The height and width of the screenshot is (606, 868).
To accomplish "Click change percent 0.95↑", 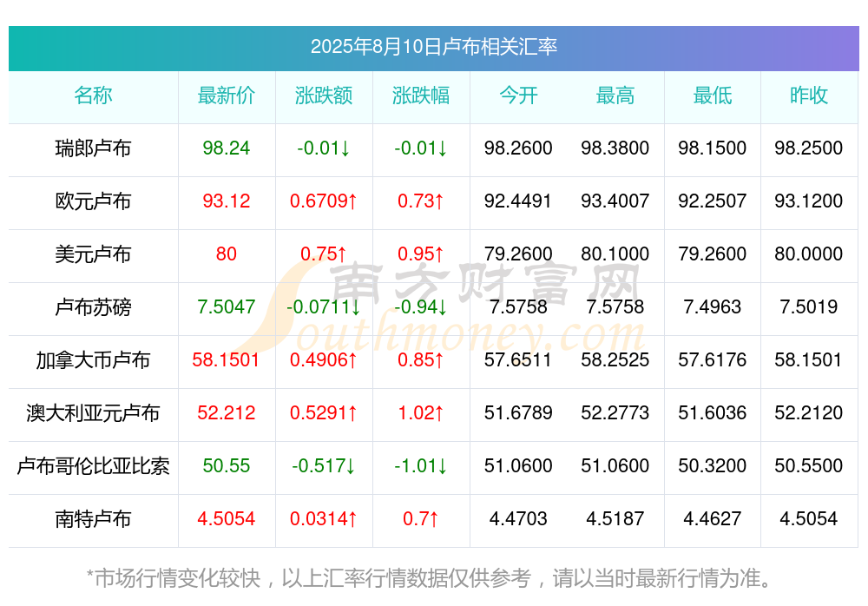I will (x=421, y=254).
